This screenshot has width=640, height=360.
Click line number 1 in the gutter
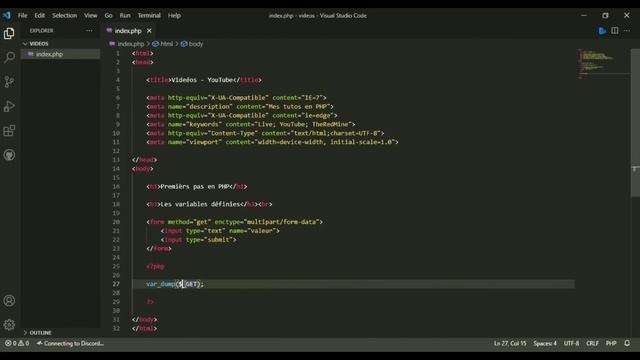click(118, 53)
